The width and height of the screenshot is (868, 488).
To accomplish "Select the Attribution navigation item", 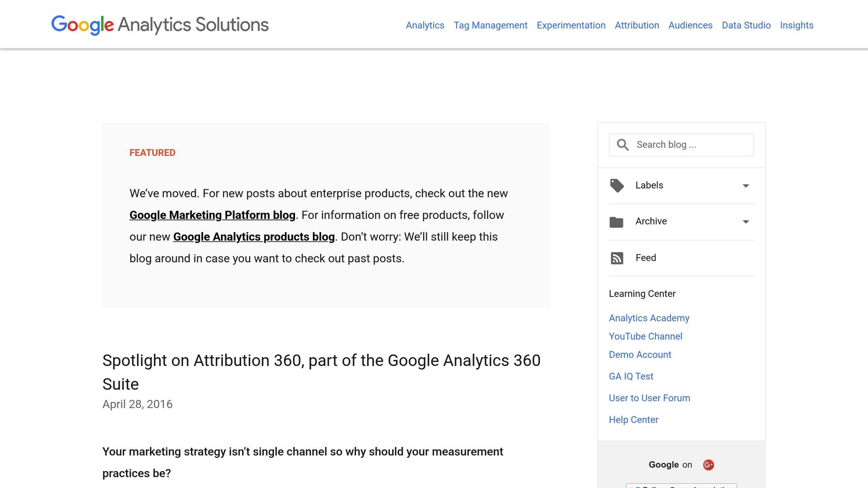I will (637, 25).
